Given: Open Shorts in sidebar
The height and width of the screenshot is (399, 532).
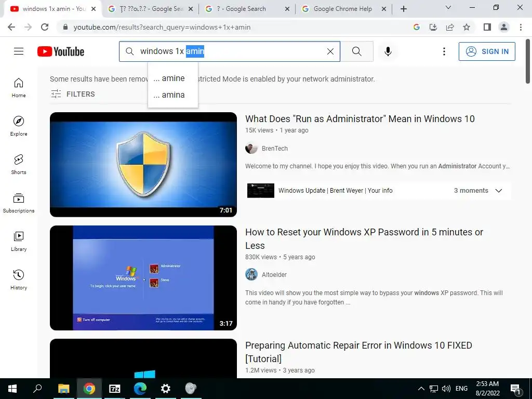Looking at the screenshot, I should (x=19, y=164).
